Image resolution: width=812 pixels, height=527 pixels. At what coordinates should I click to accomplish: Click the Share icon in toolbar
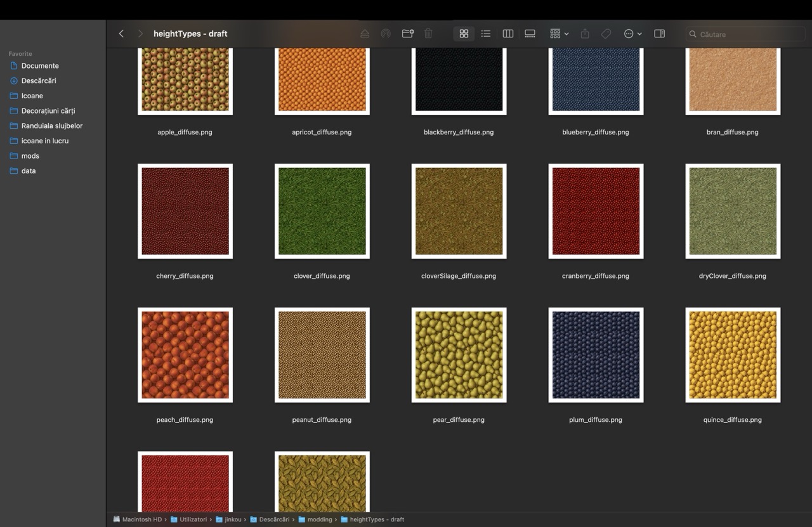point(584,34)
